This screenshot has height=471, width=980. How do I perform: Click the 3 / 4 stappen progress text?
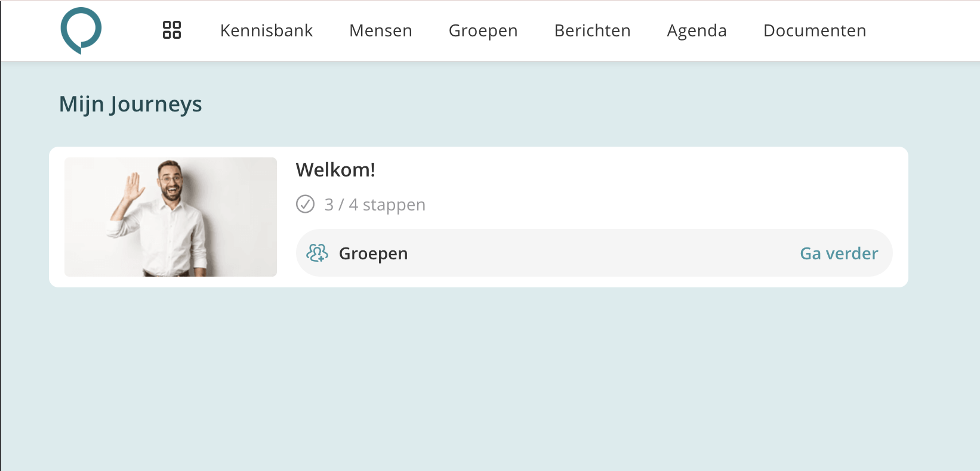pos(375,204)
